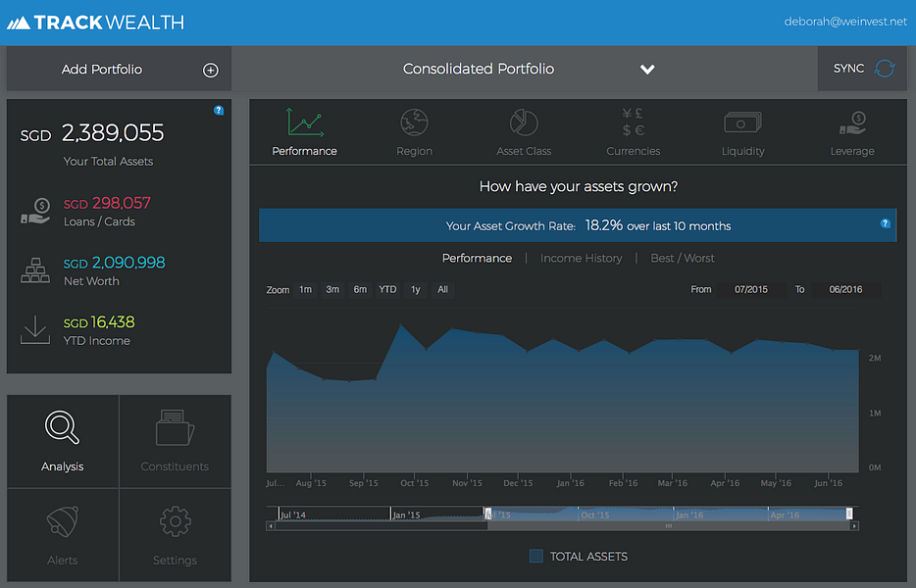Switch to the Currencies tab label
The image size is (916, 588).
click(x=633, y=151)
